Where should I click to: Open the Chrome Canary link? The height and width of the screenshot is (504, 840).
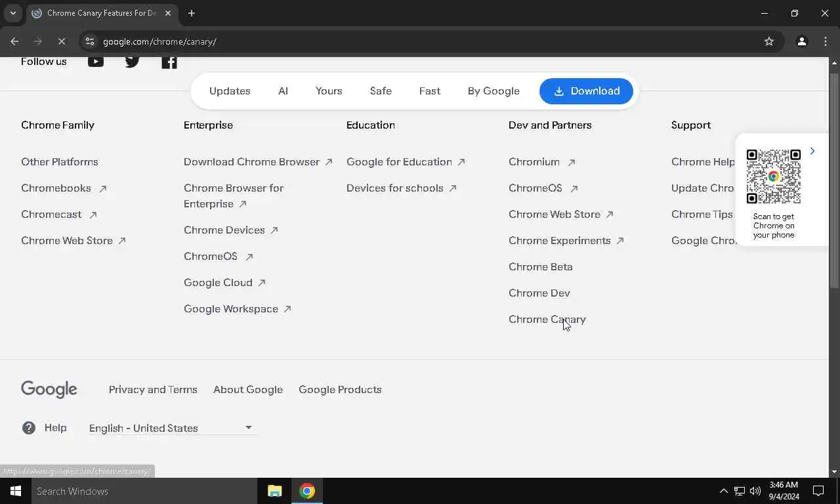[x=547, y=320]
